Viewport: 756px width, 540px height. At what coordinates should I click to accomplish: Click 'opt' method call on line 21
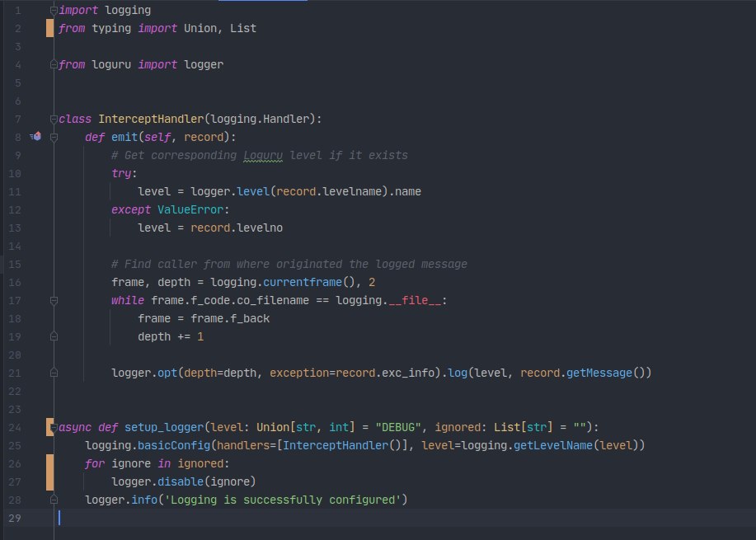click(x=167, y=373)
